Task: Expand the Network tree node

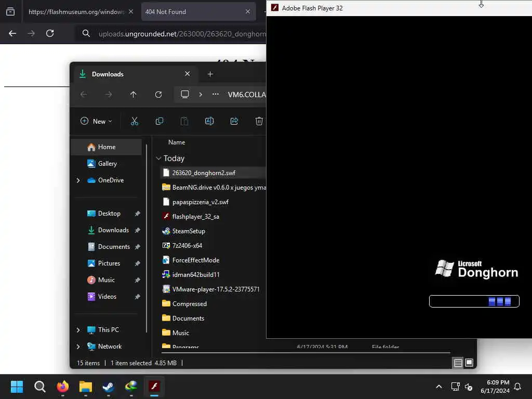Action: [x=78, y=347]
